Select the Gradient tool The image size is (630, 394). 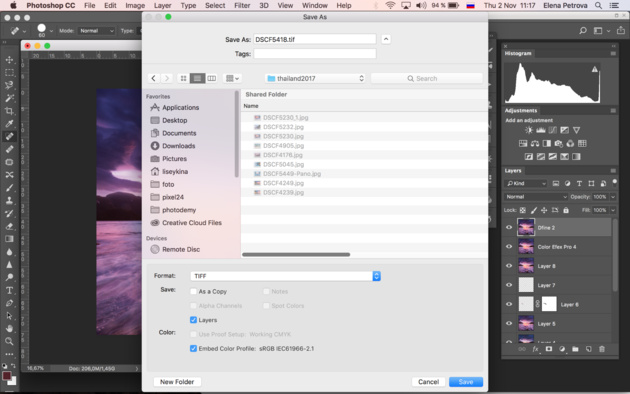[9, 239]
